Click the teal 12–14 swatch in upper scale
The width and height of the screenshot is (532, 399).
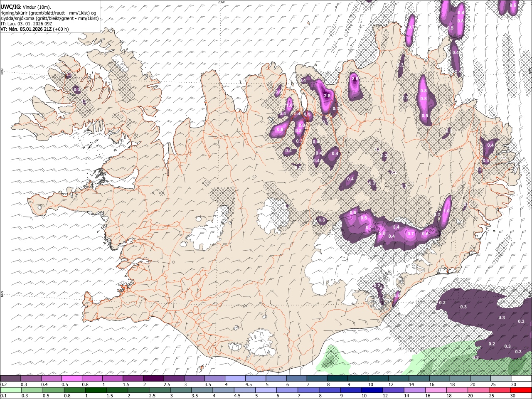coord(398,378)
